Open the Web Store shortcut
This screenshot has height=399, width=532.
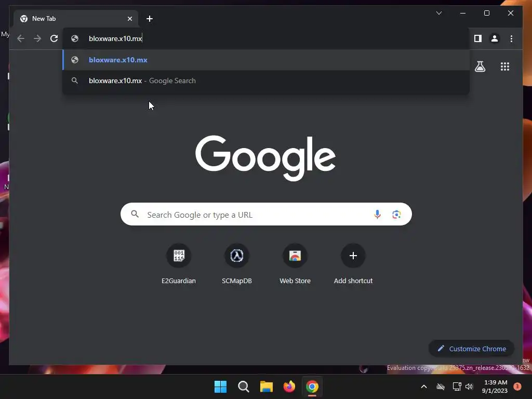295,264
